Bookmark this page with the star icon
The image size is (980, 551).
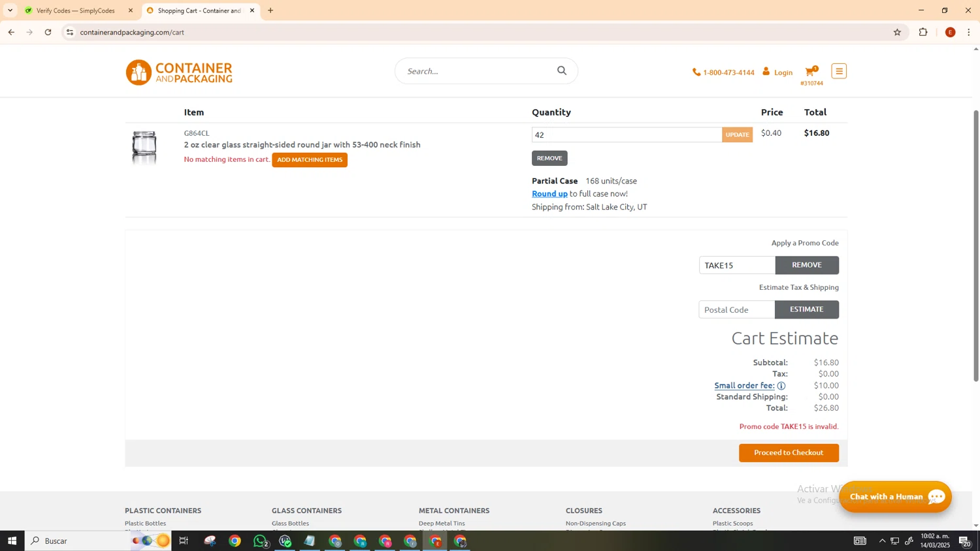click(x=897, y=32)
